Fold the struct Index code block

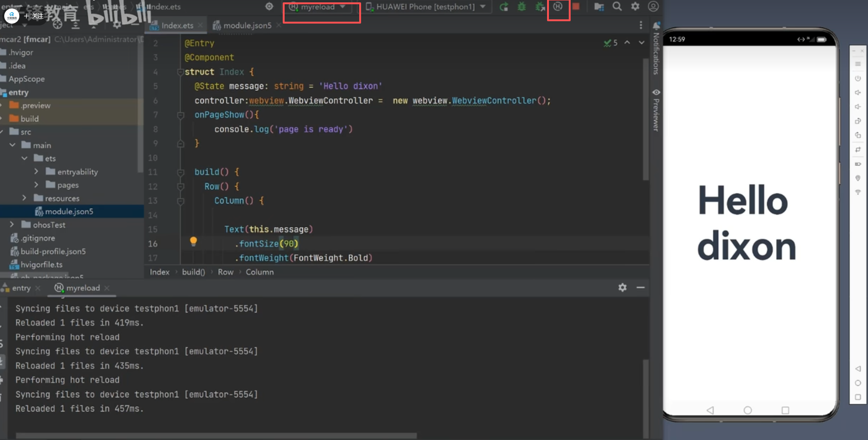(x=180, y=72)
